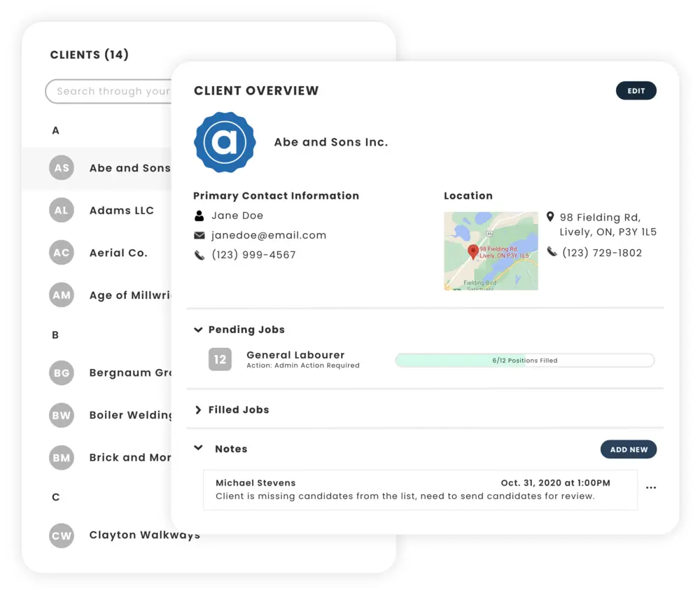
Task: Click the AM avatar for Age of Millwrights
Action: [61, 295]
